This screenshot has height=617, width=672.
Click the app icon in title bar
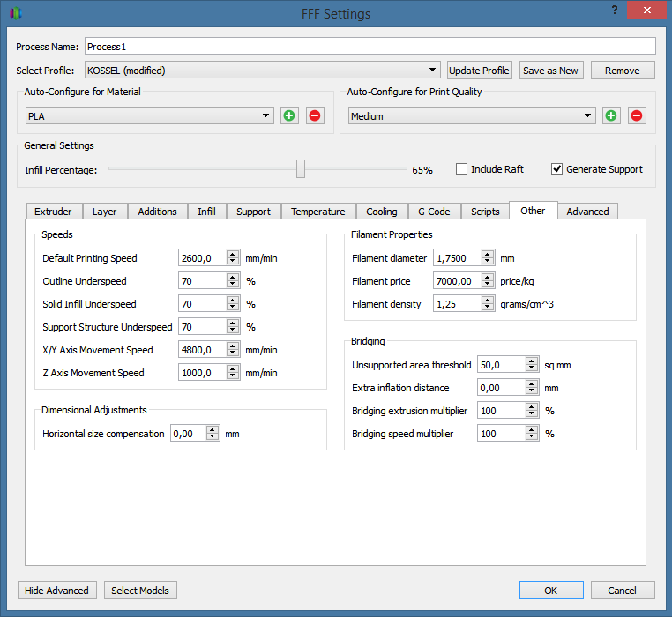click(x=16, y=13)
